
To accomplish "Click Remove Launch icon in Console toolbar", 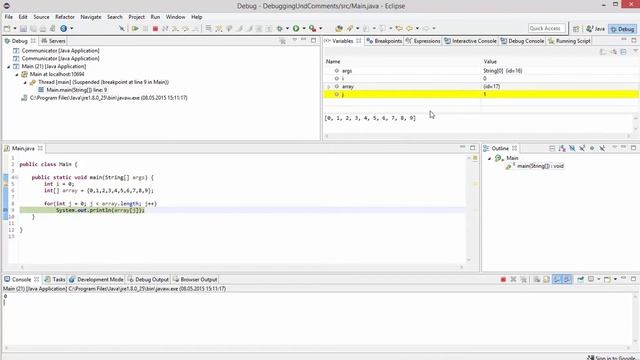I will [513, 280].
